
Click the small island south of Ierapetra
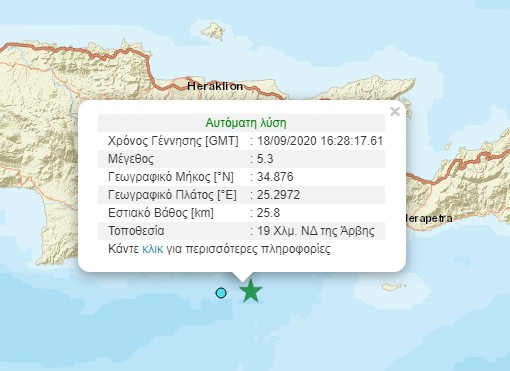[x=394, y=286]
